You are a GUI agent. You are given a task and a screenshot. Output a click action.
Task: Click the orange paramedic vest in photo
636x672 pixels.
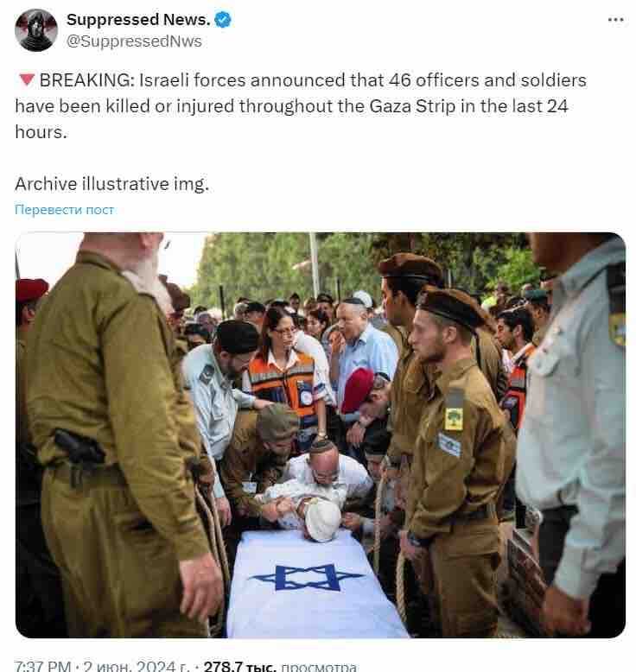pos(283,384)
